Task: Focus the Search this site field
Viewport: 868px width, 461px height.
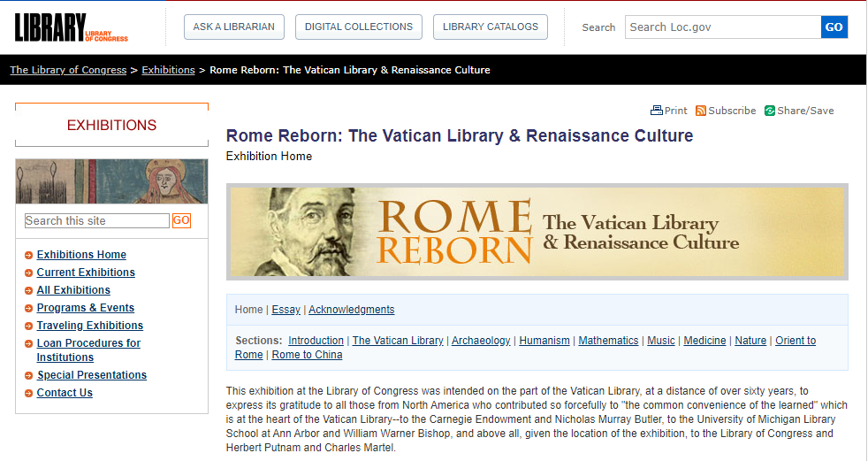Action: [97, 221]
